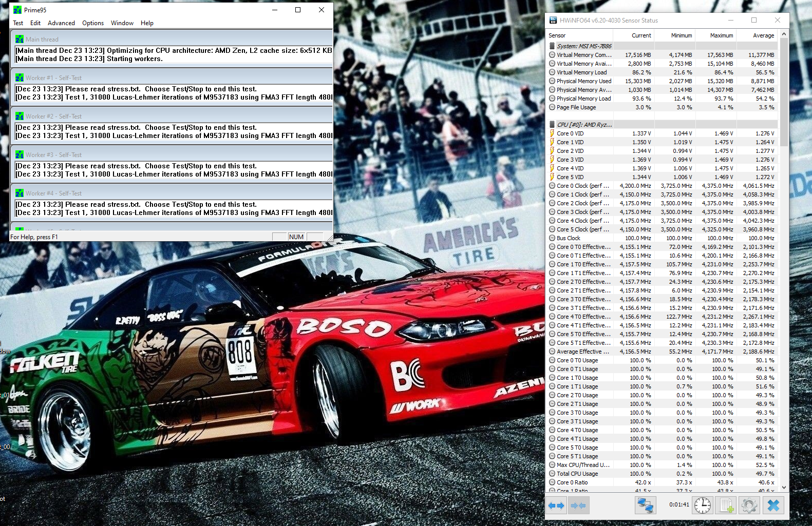Select the Average Effective row
This screenshot has height=526, width=812.
click(662, 352)
